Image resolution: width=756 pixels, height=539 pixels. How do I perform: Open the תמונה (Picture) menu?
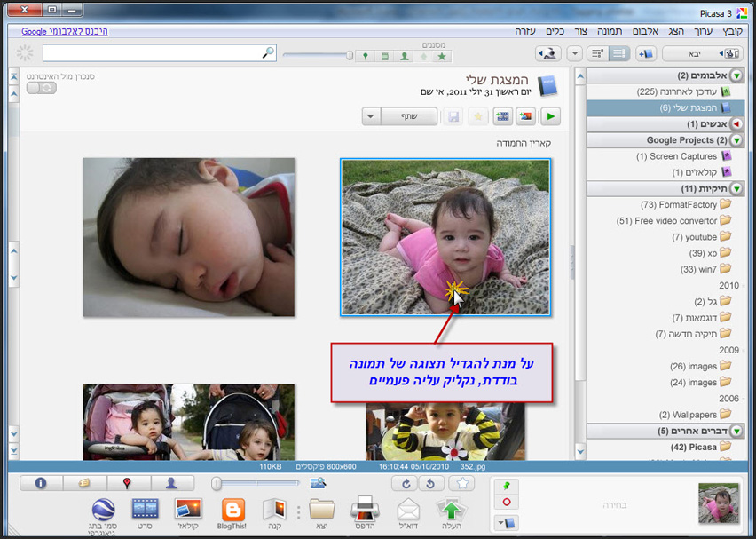[x=610, y=31]
